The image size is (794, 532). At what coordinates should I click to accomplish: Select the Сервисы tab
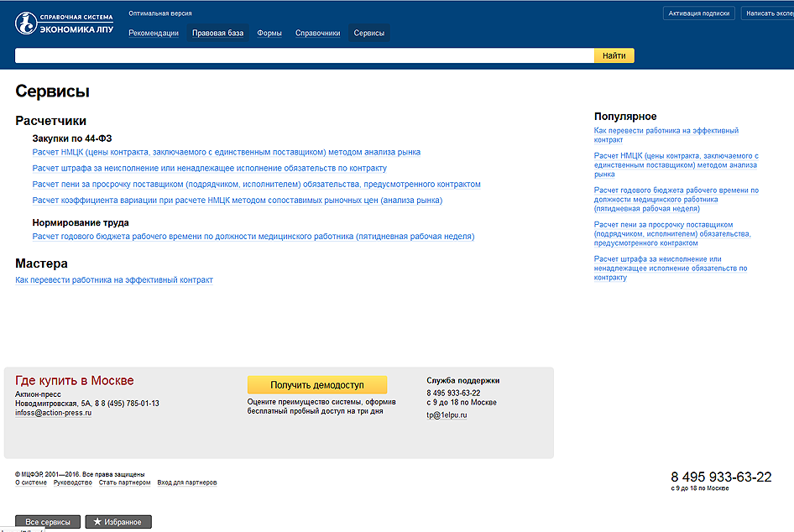369,33
